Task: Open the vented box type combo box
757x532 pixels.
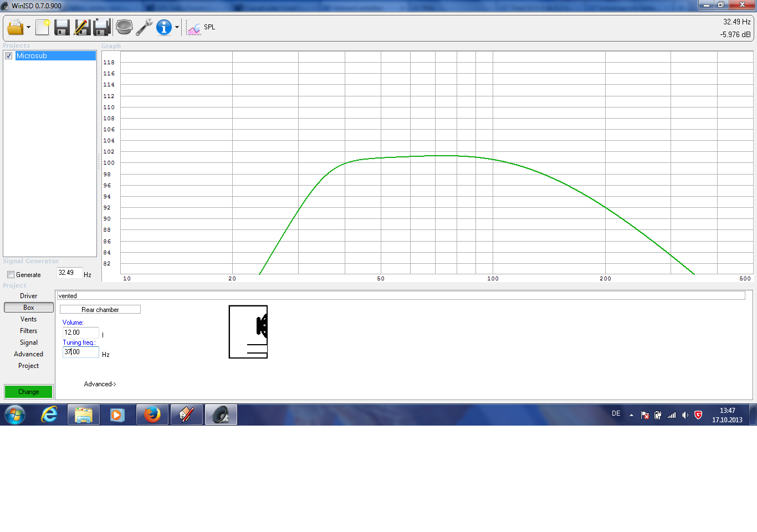Action: pyautogui.click(x=401, y=296)
